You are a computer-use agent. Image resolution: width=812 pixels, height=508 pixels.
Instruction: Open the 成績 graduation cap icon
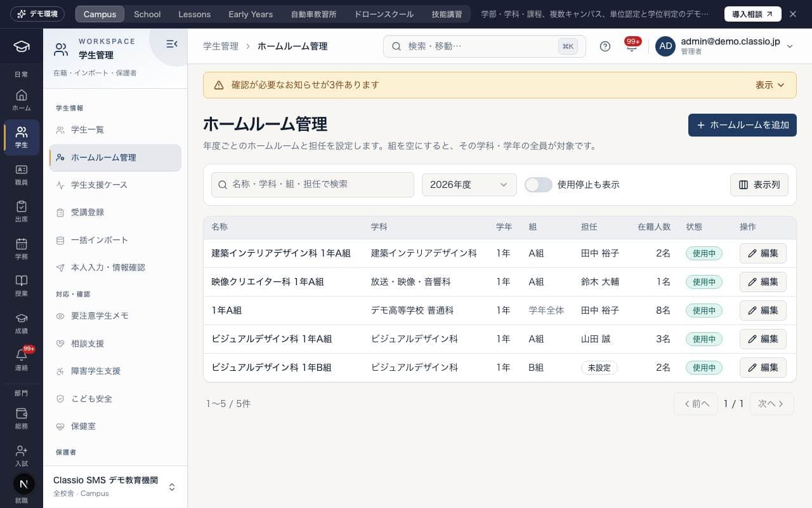[22, 323]
